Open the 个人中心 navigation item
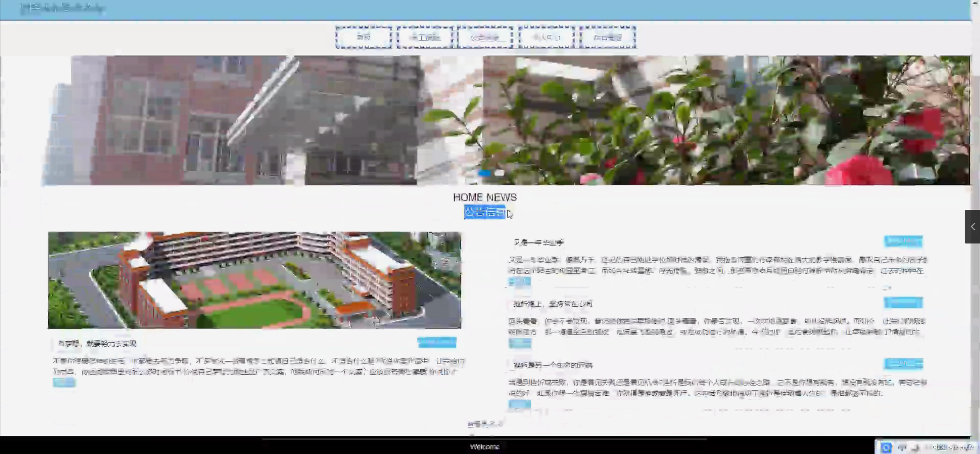Screen dimensions: 980x454 (x=547, y=37)
